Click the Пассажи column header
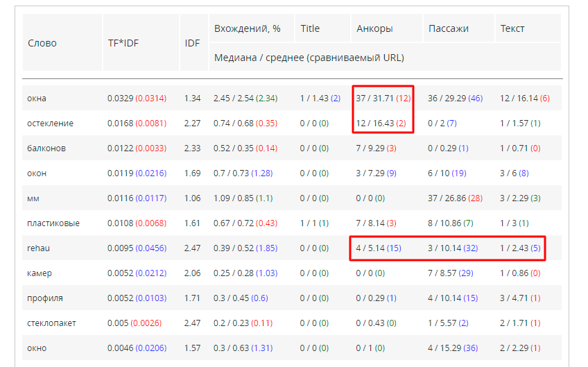 tap(459, 28)
